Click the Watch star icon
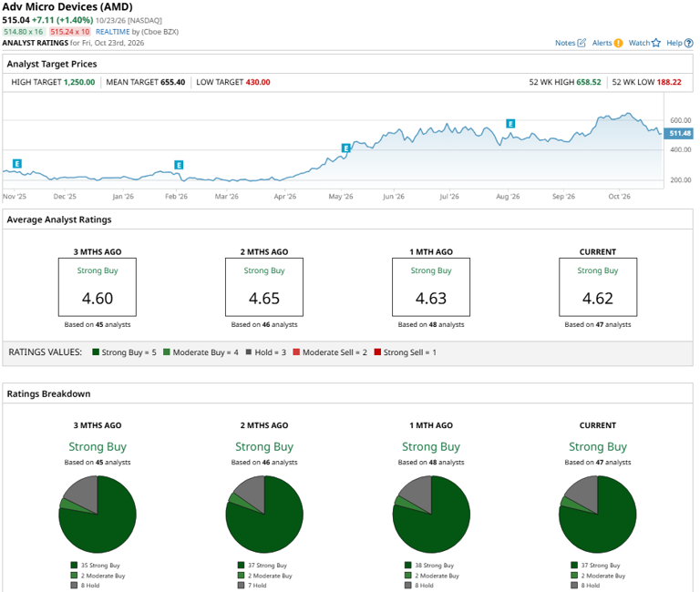 click(x=656, y=43)
